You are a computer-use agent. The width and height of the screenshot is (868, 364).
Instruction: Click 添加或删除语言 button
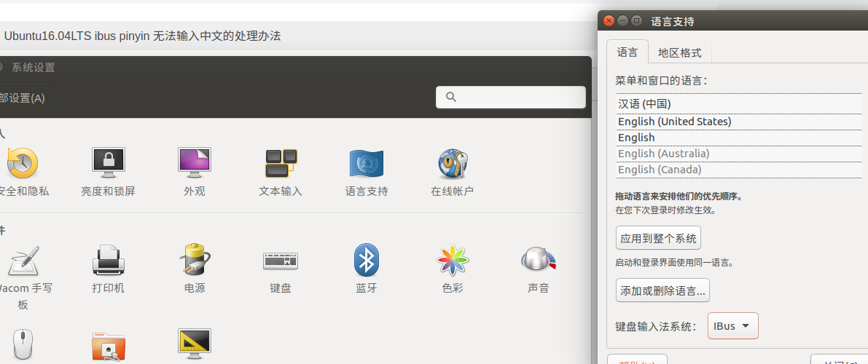pos(662,290)
